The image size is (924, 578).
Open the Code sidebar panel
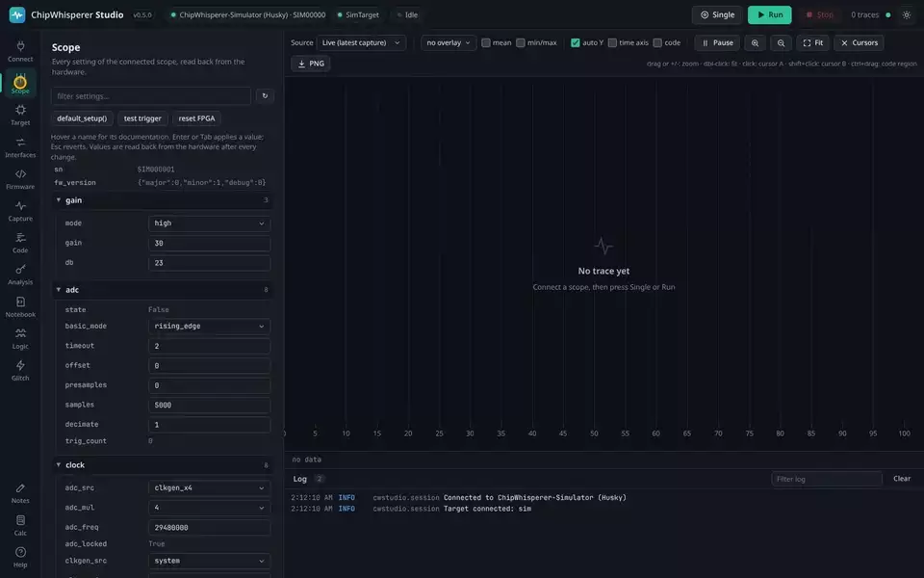pos(20,243)
